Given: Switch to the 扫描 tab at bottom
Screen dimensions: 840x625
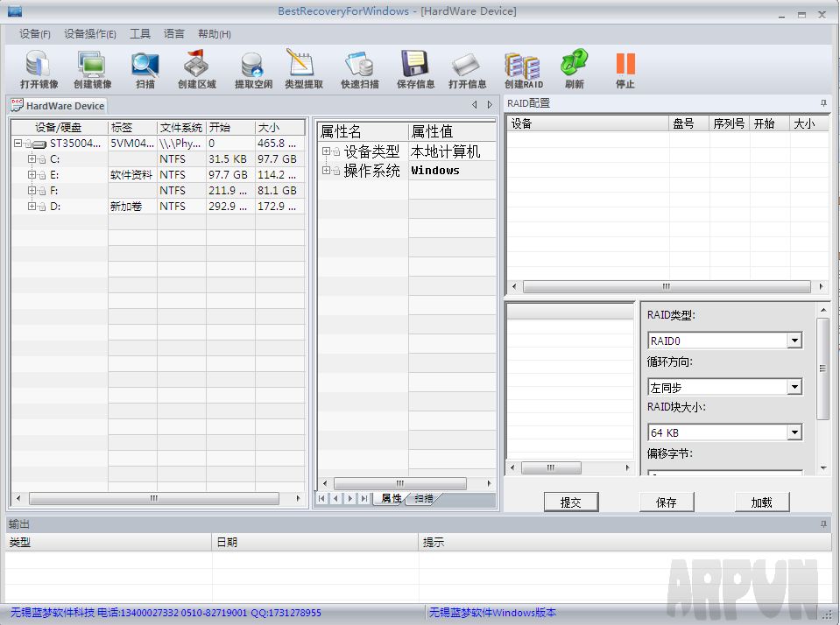Looking at the screenshot, I should click(x=424, y=498).
